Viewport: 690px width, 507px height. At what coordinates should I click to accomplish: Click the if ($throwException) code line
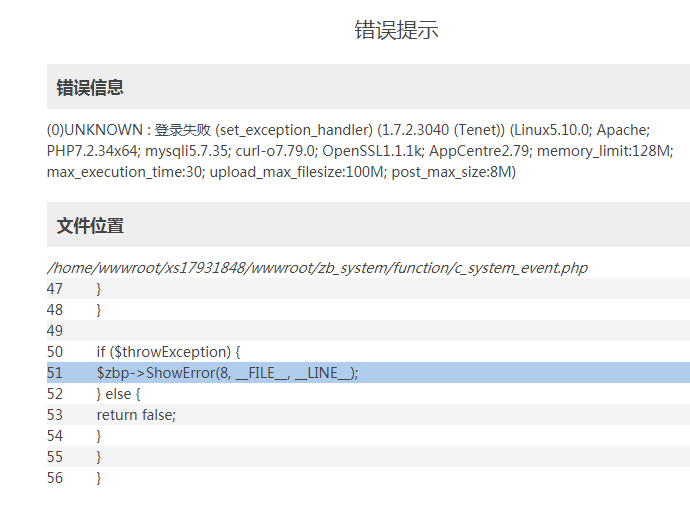point(168,352)
